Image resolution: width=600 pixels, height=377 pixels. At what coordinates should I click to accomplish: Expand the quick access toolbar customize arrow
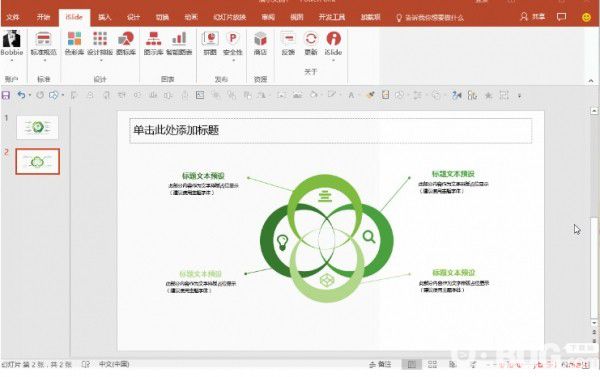tap(519, 96)
